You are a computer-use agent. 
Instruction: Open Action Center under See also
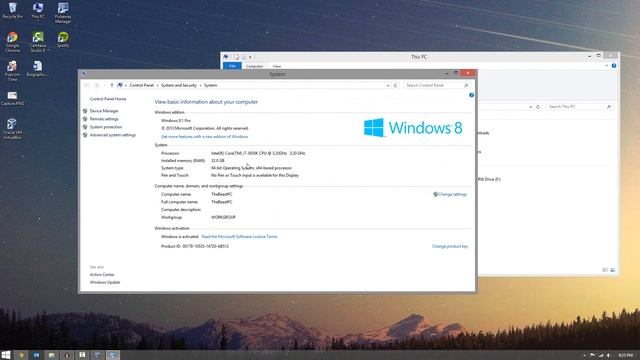[102, 275]
